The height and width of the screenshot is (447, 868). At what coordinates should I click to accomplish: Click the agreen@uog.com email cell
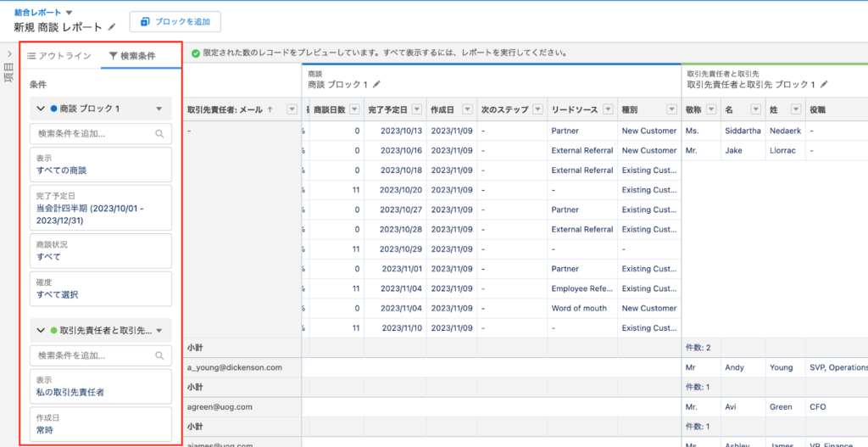(242, 406)
